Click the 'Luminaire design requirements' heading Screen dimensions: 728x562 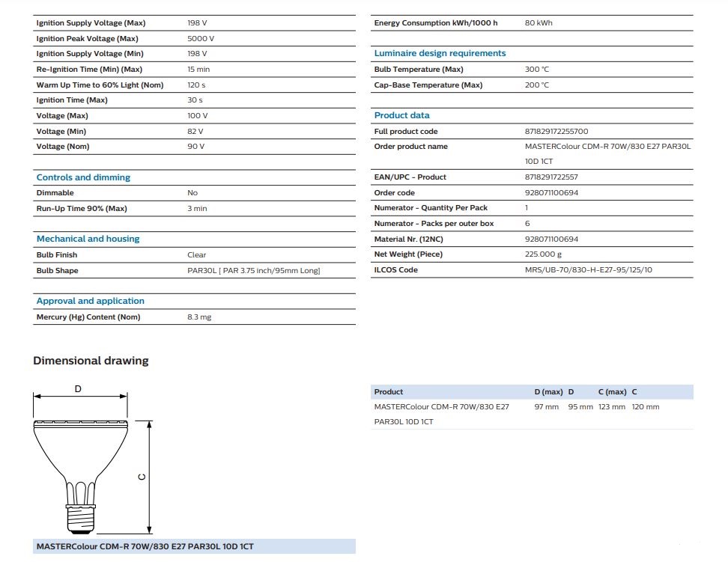coord(440,53)
